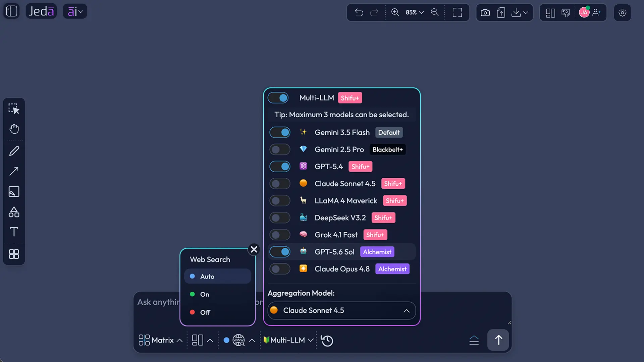Zoom in on the canvas
This screenshot has height=362, width=644.
pos(395,12)
